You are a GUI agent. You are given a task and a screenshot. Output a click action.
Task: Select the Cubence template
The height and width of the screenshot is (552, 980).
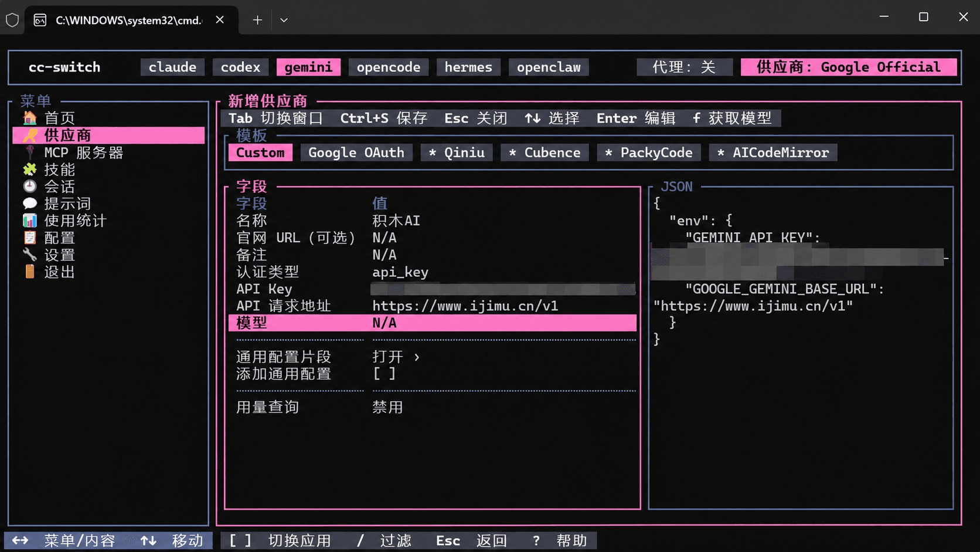pos(545,153)
